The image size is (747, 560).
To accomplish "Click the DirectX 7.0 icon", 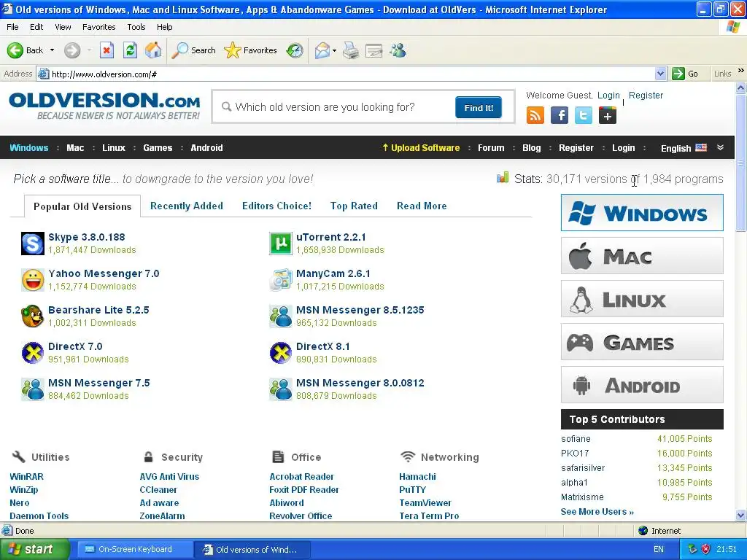I will [33, 353].
